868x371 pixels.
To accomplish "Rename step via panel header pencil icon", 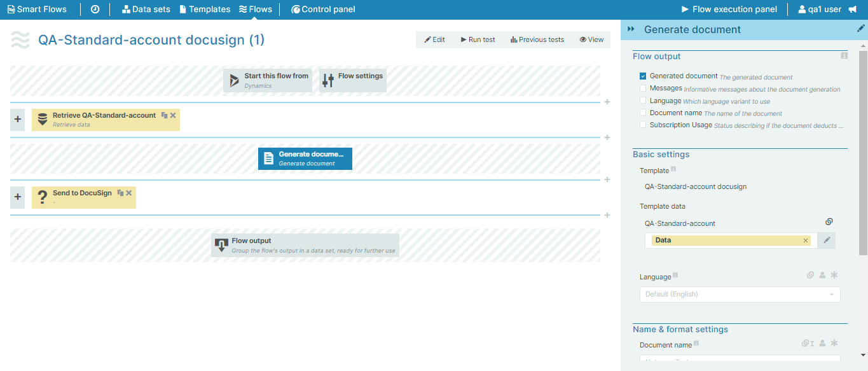I will [861, 29].
